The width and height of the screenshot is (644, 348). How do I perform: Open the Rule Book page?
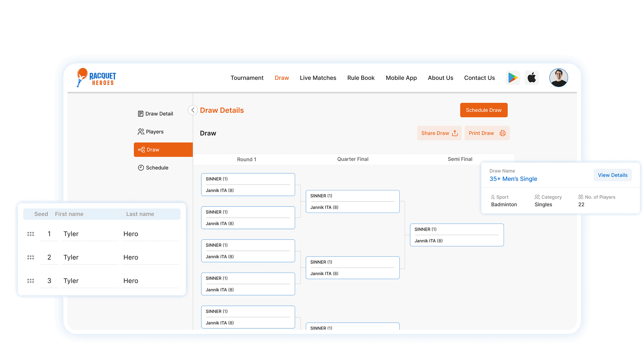[x=361, y=78]
